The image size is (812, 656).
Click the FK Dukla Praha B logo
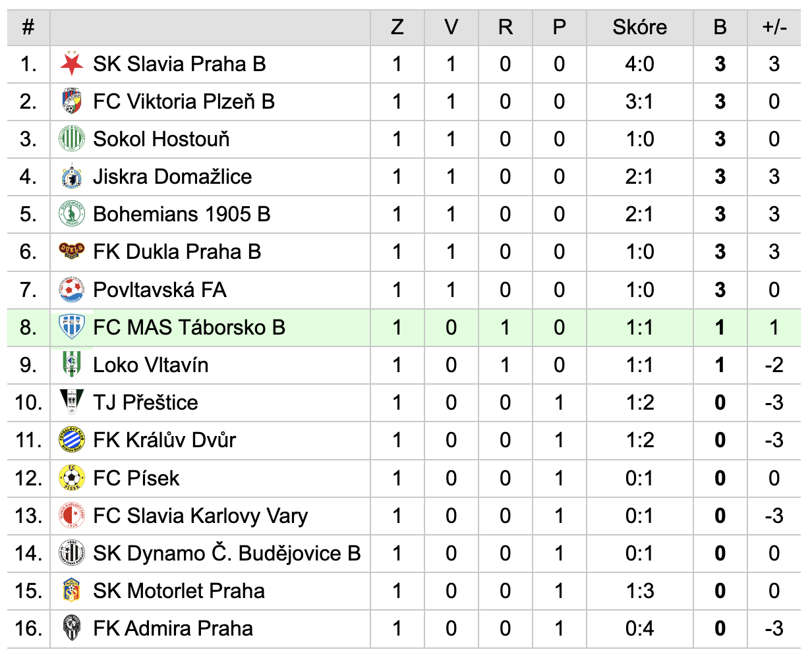72,251
